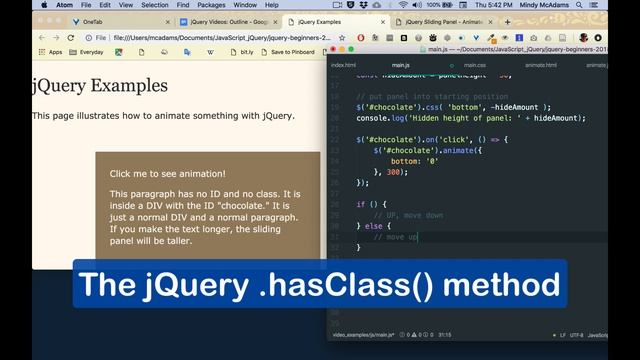The width and height of the screenshot is (640, 360).
Task: Open the Find menu
Action: [183, 5]
